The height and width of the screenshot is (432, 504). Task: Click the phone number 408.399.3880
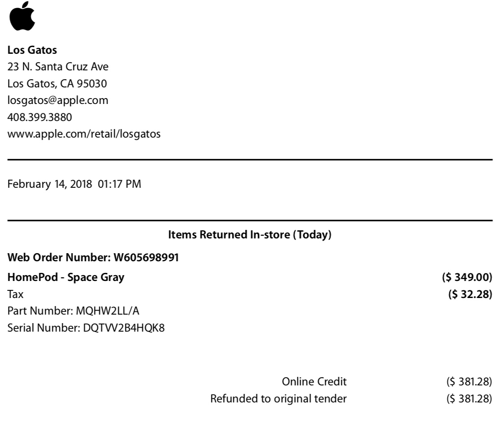pyautogui.click(x=39, y=117)
